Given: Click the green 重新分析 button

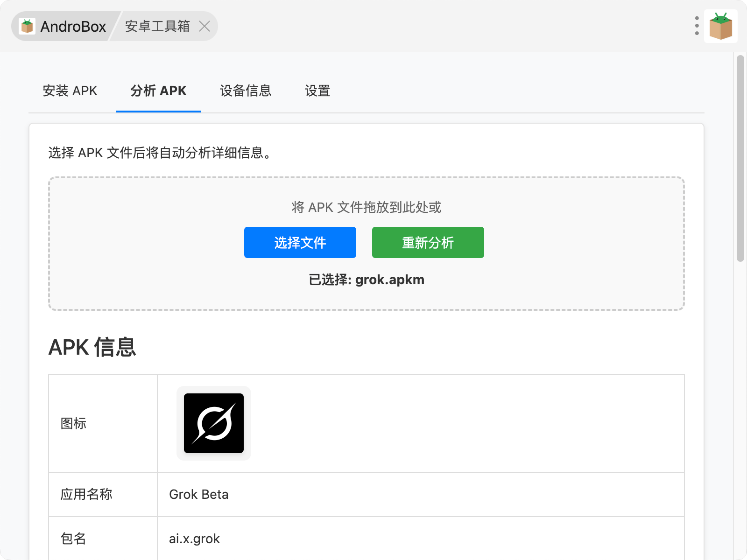Looking at the screenshot, I should coord(428,243).
